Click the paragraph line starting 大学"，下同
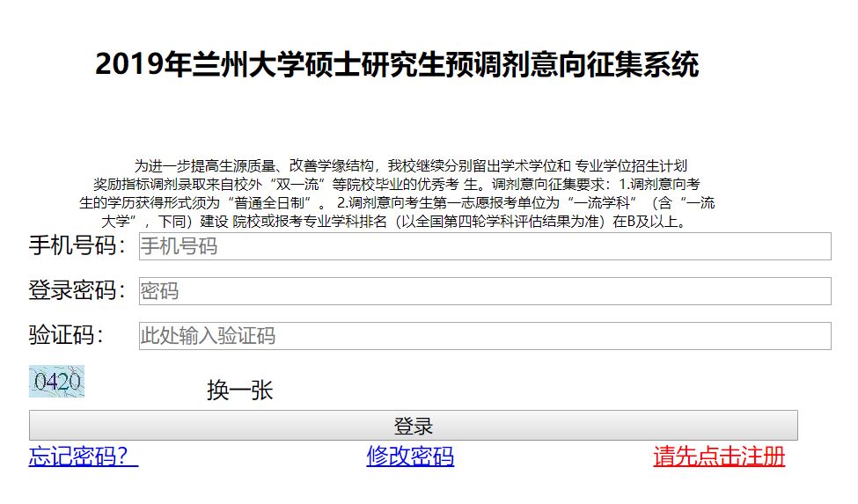This screenshot has height=504, width=858. point(394,222)
